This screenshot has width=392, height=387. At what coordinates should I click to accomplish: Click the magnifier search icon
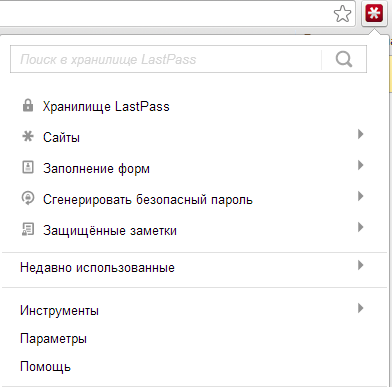(x=344, y=59)
